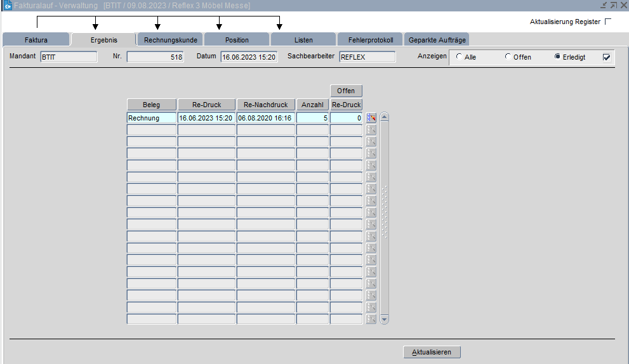The width and height of the screenshot is (629, 364).
Task: Go to the Geparkte Aufträge tab
Action: click(437, 40)
